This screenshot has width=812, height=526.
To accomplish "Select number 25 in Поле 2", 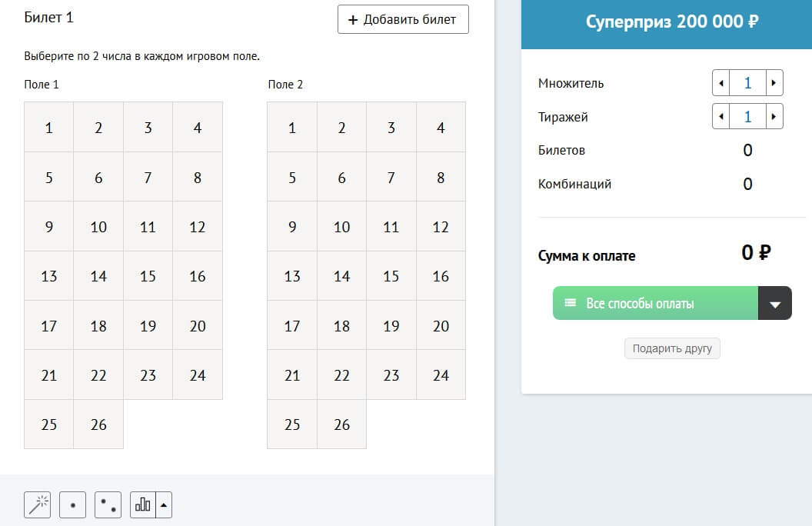I will 292,424.
